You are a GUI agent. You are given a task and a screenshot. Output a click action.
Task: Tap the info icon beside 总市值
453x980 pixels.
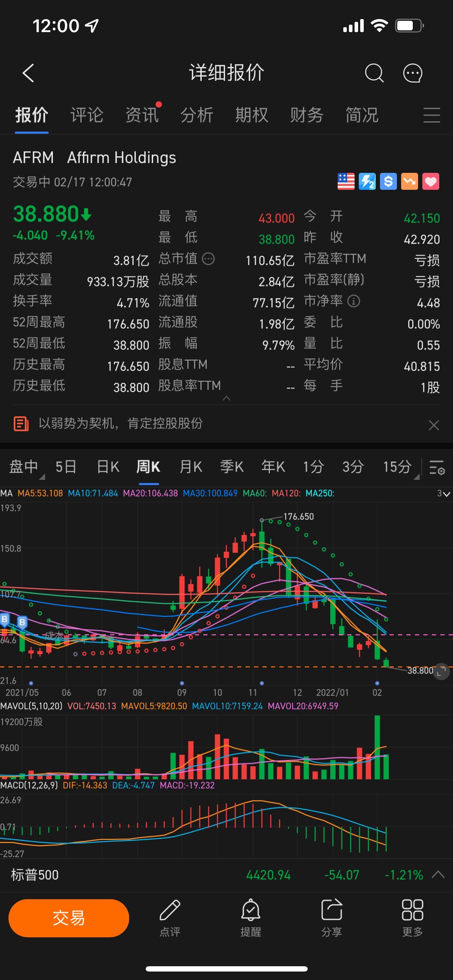(208, 259)
